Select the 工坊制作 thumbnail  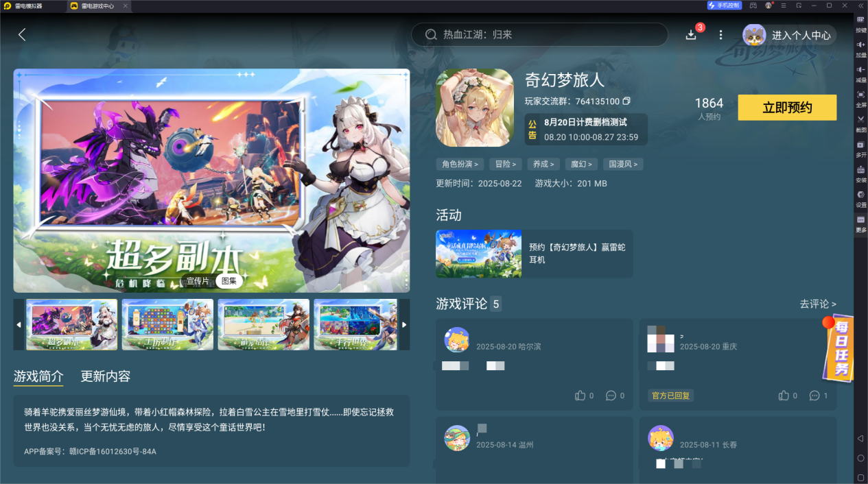(x=168, y=325)
